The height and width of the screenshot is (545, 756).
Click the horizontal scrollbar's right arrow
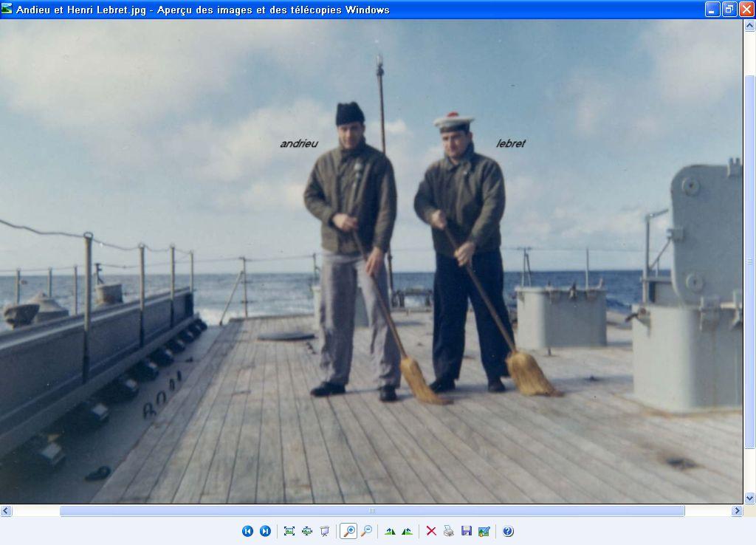coord(736,510)
